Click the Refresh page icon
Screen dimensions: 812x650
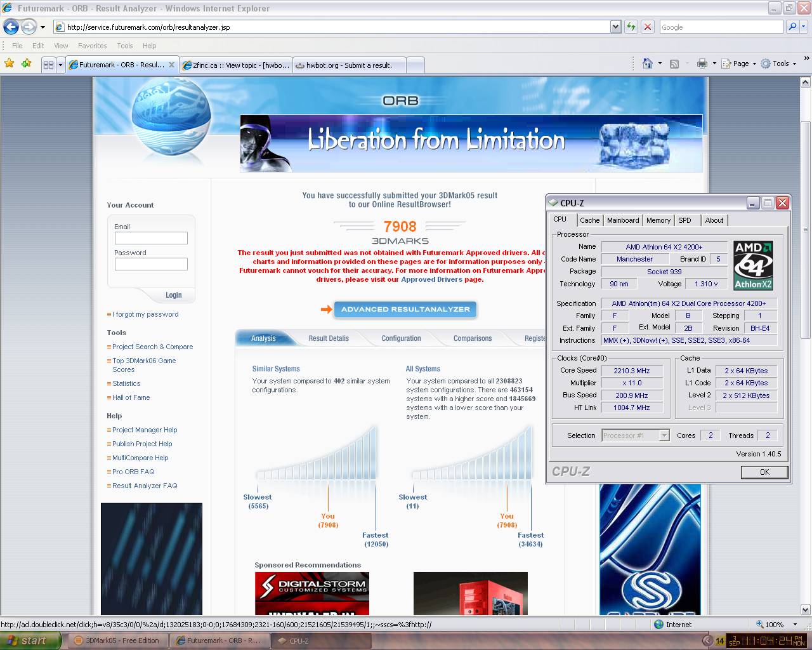tap(631, 27)
